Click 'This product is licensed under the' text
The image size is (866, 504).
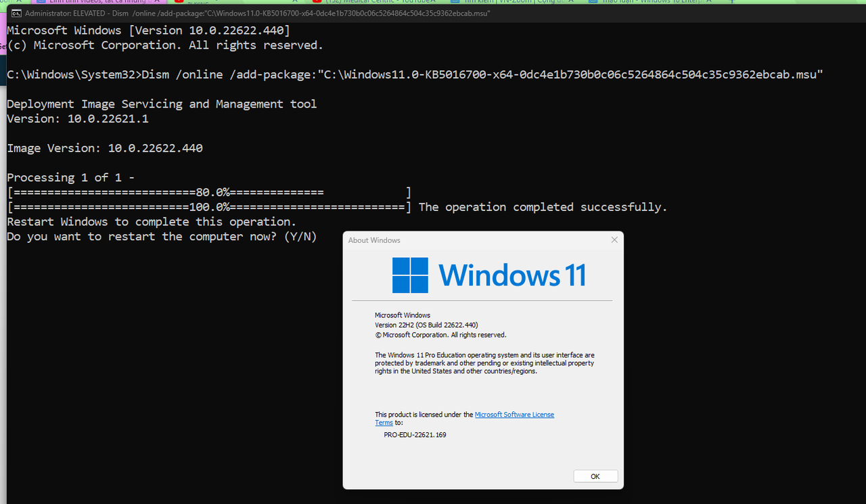(x=424, y=415)
